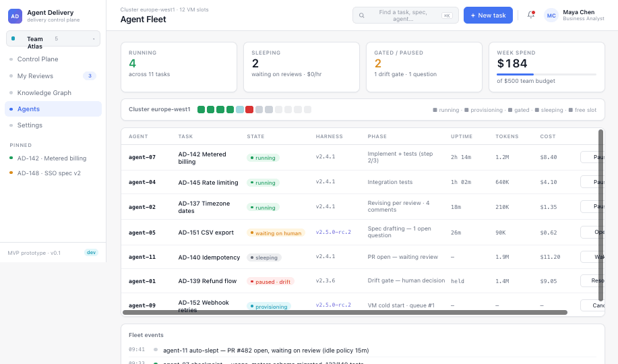Click the AGENT column header

138,136
